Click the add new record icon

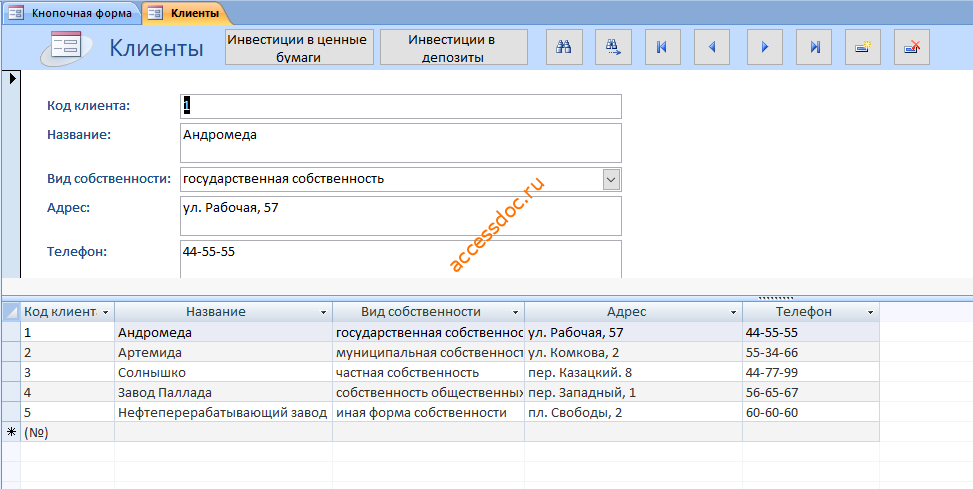pos(863,47)
